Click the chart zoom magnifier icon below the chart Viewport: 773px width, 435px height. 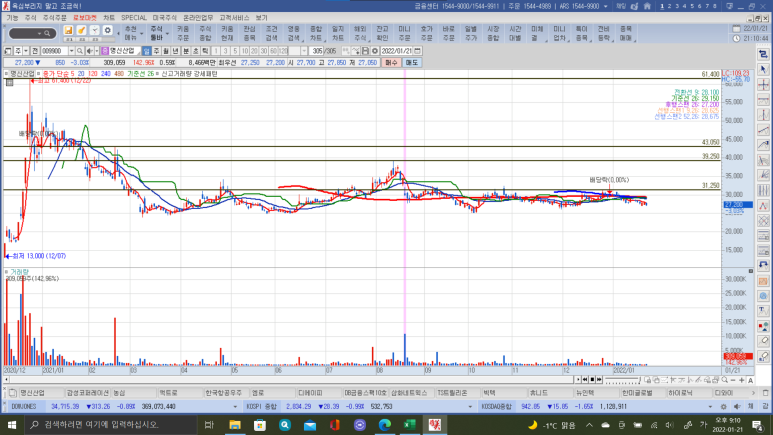pos(724,380)
